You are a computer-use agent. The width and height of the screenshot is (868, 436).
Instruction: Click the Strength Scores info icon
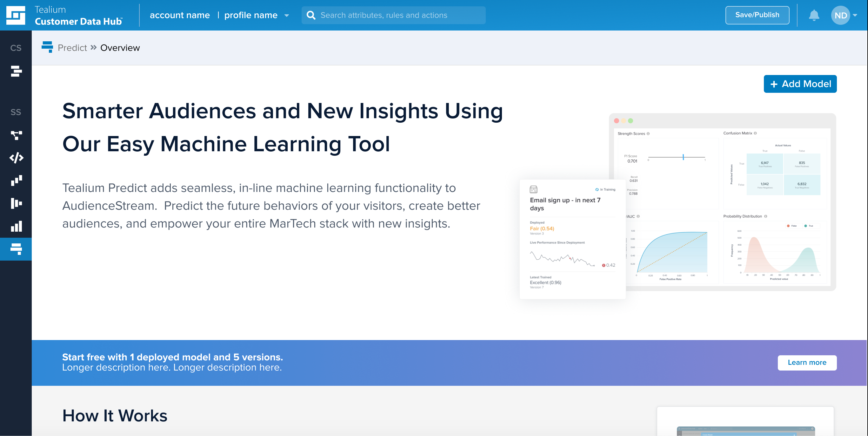click(648, 133)
